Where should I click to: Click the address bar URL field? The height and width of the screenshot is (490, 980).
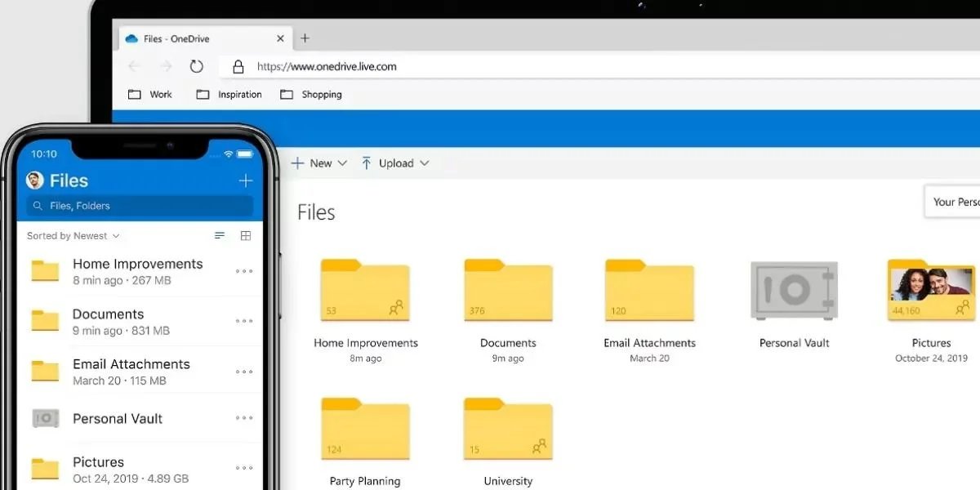pos(600,67)
